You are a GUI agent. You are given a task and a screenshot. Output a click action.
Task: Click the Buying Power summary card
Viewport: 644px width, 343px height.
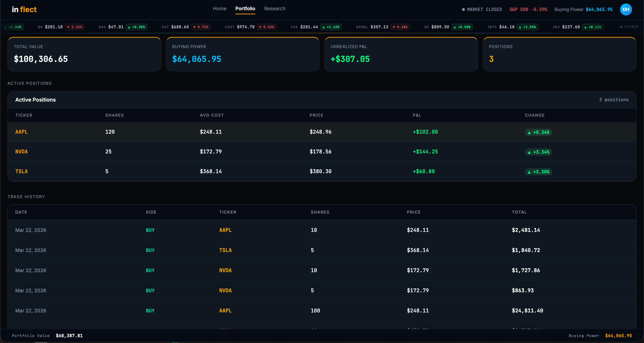[242, 54]
